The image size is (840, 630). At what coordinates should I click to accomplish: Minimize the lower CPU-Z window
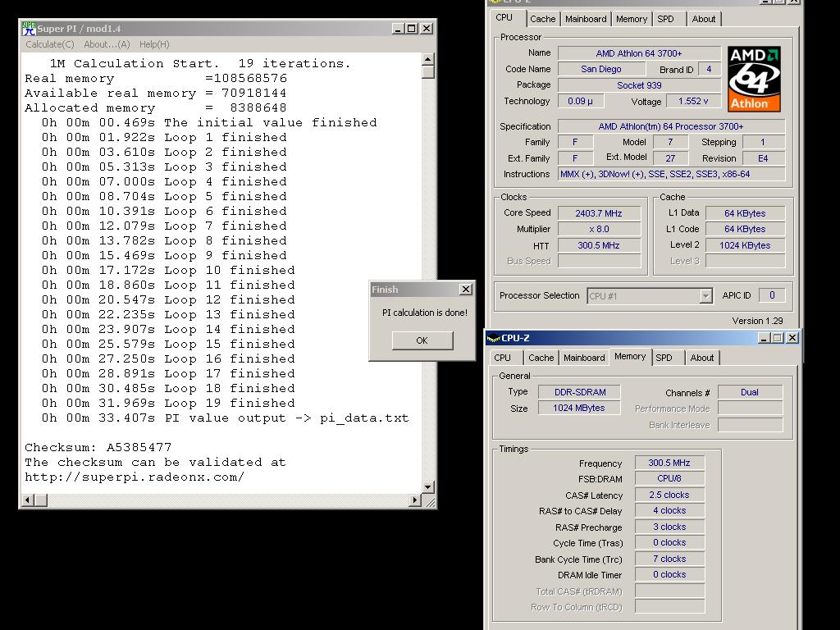coord(764,338)
